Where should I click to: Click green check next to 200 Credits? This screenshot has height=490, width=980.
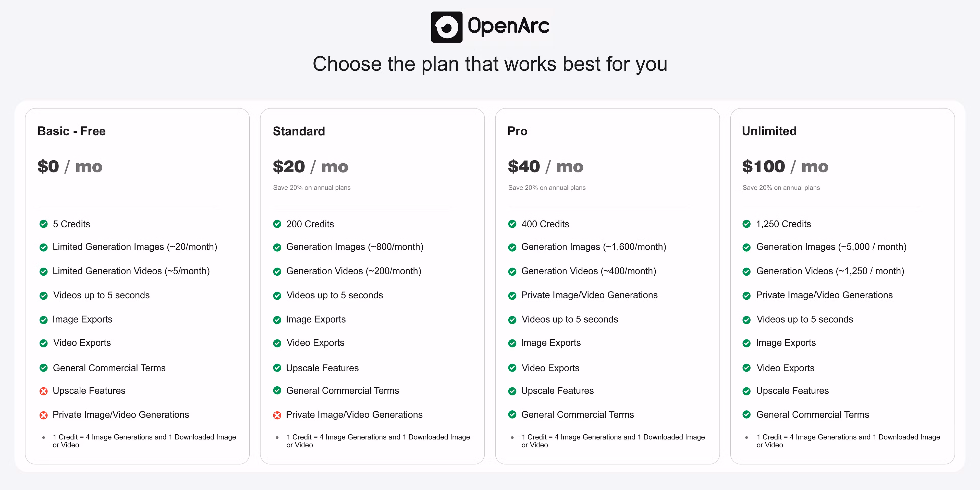[277, 224]
